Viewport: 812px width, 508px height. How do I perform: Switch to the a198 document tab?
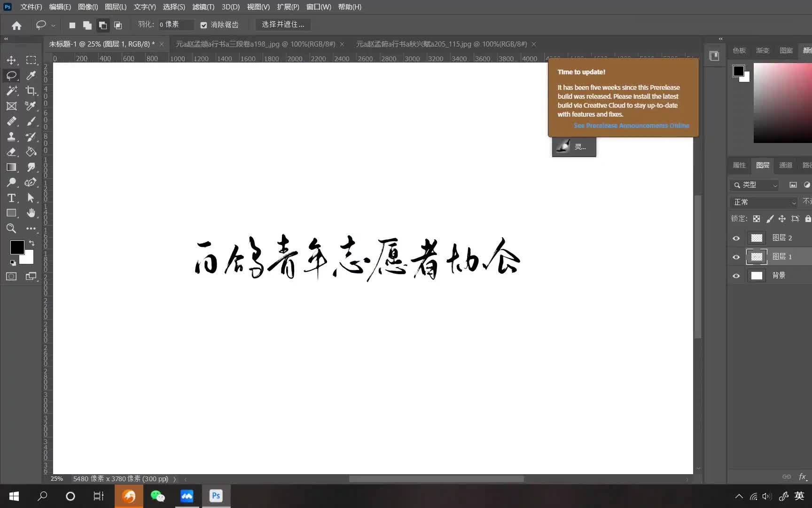click(256, 44)
